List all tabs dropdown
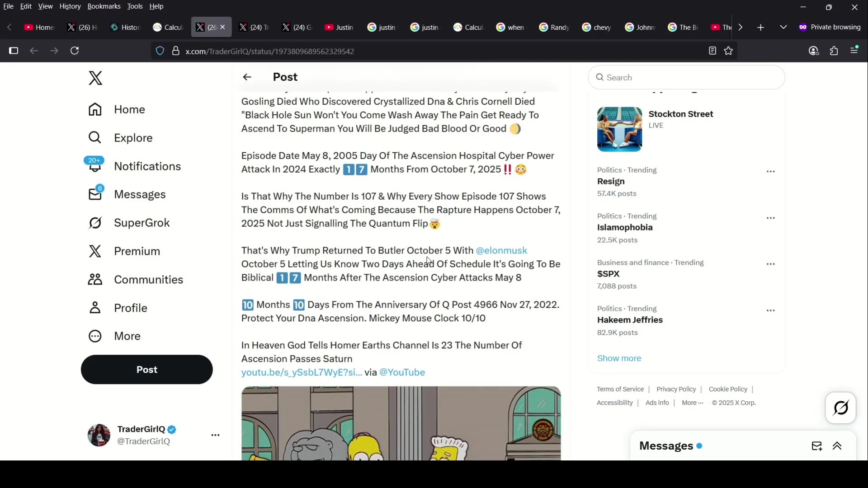868x488 pixels. pos(783,28)
